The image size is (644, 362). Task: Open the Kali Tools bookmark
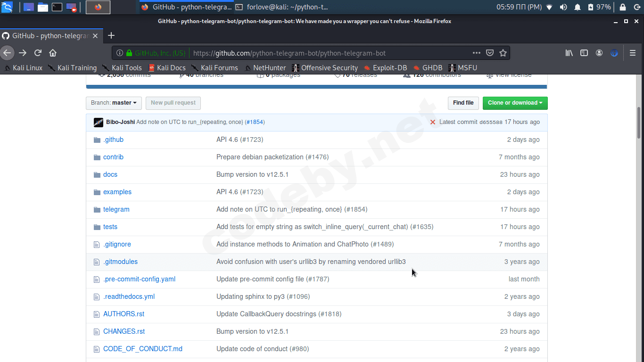click(122, 68)
